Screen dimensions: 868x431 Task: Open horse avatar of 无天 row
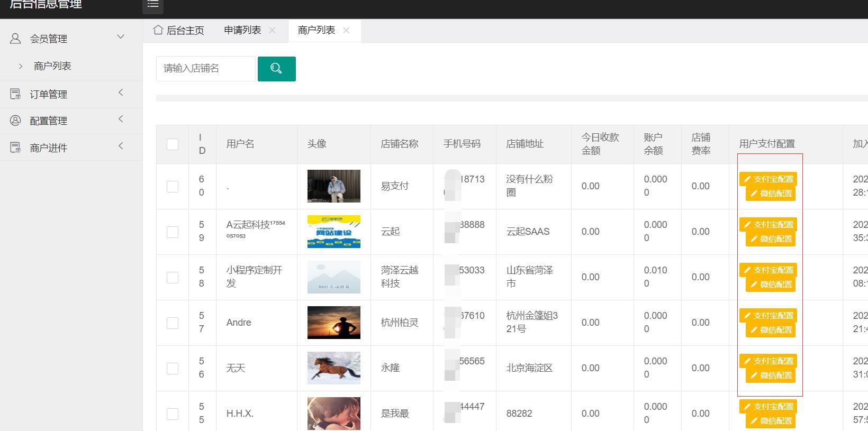[334, 368]
